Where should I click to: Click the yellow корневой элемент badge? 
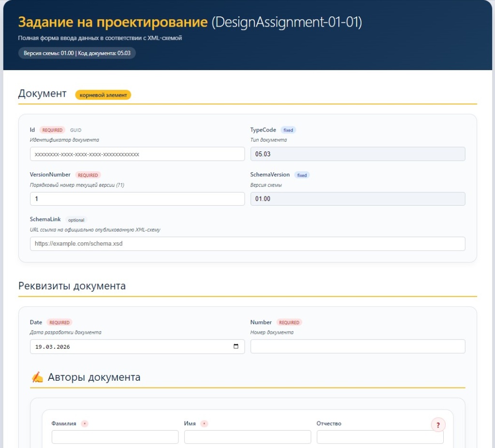[103, 95]
